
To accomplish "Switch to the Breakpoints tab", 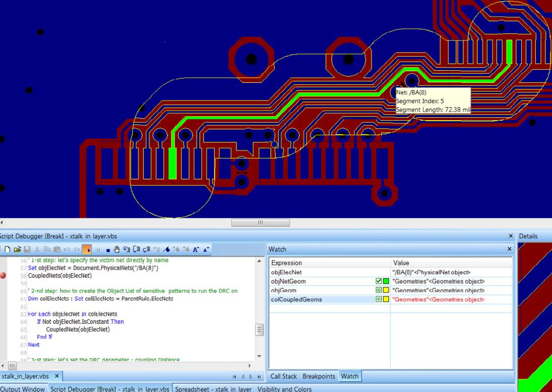I will (x=318, y=376).
